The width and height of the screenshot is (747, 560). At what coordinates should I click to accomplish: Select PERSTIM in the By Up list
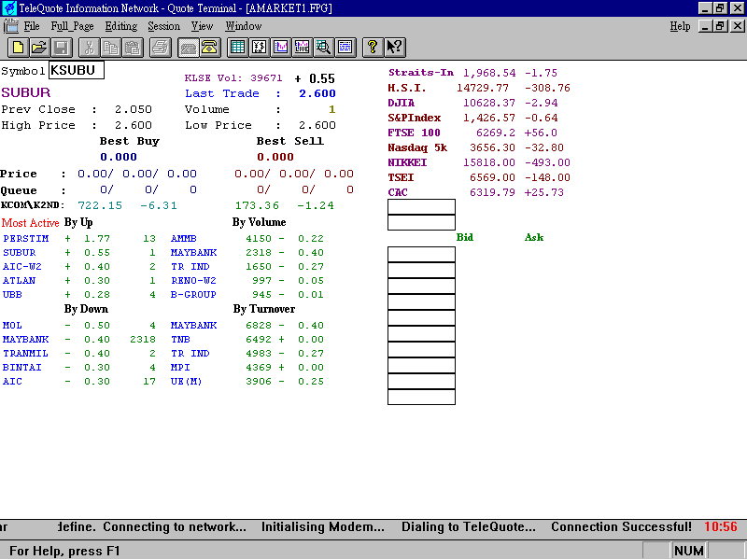[26, 239]
